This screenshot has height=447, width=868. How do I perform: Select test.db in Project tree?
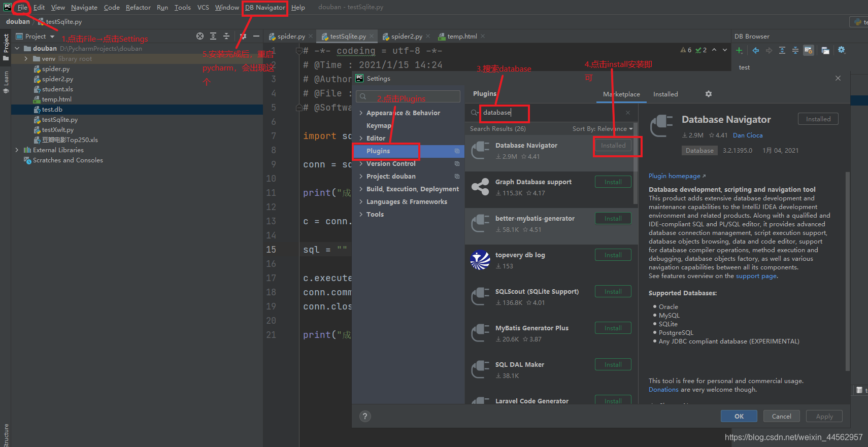(137, 109)
